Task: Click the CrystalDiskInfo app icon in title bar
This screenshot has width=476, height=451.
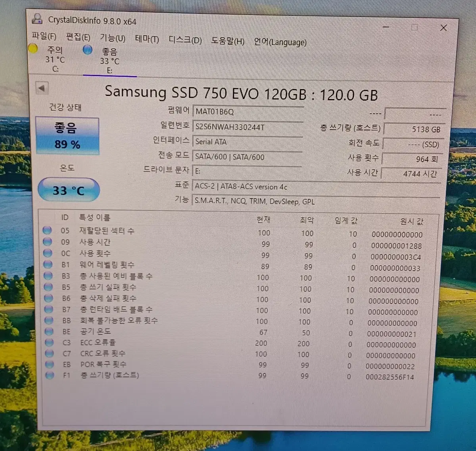Action: 37,19
